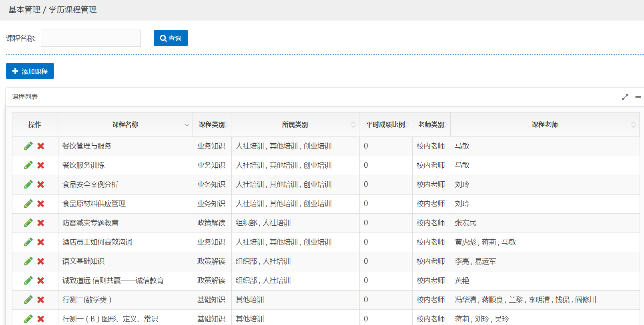The image size is (644, 325).
Task: Sort the table by 老师类别 column
Action: point(431,125)
